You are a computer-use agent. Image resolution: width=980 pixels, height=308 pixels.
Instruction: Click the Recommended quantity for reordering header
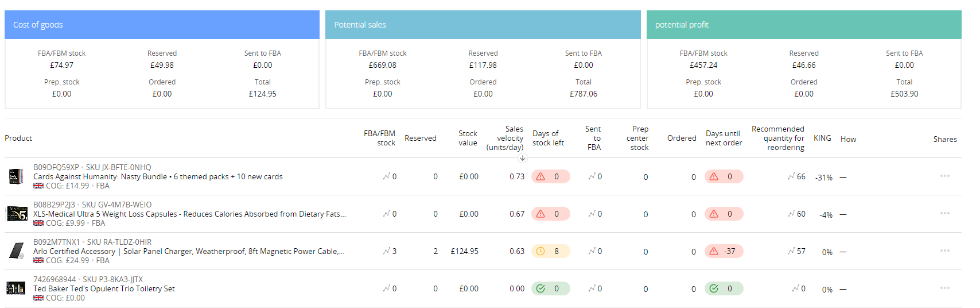pyautogui.click(x=778, y=138)
